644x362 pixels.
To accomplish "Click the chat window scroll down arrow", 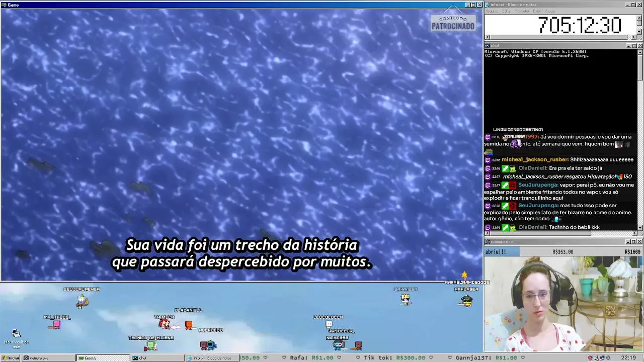I will click(x=640, y=228).
